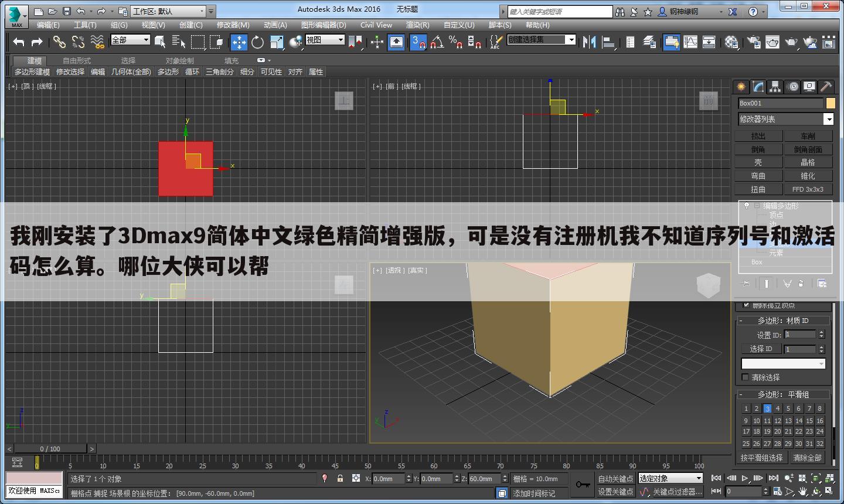Apply the FFD 3x3x3 modifier button
Image resolution: width=844 pixels, height=504 pixels.
point(808,189)
